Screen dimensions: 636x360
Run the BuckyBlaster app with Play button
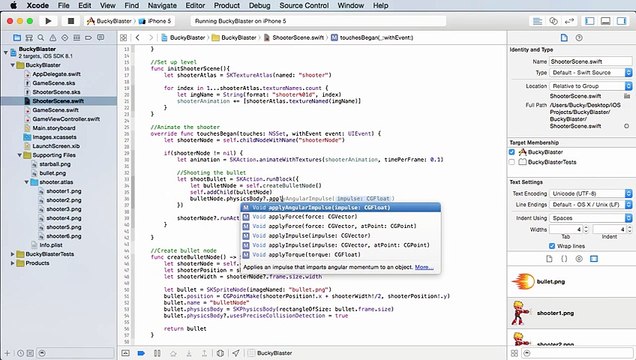pos(48,21)
